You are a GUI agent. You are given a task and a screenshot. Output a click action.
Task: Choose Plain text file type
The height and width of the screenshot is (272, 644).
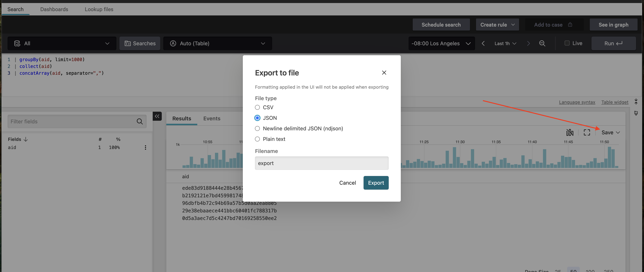(x=257, y=139)
